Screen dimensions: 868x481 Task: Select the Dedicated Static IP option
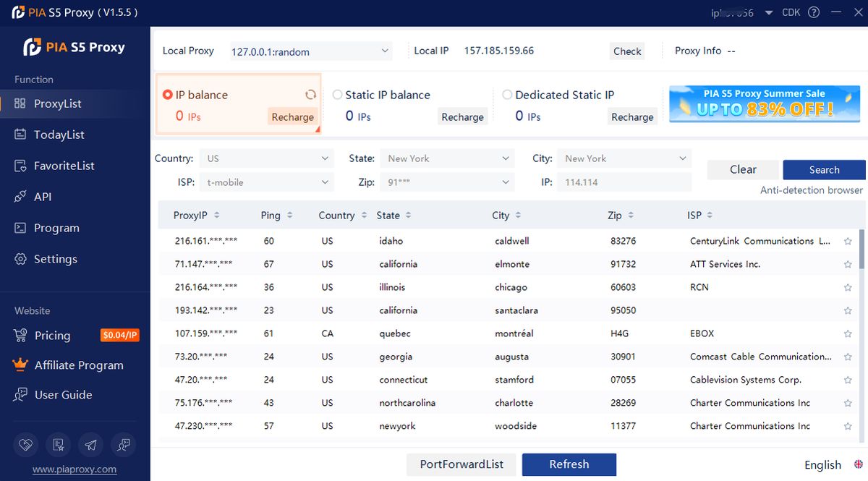click(507, 95)
